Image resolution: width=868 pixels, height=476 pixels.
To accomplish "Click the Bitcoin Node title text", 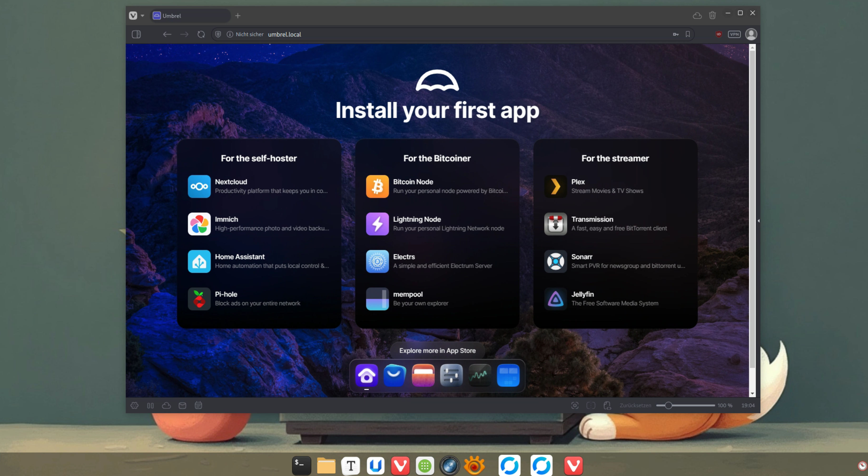I will (413, 182).
